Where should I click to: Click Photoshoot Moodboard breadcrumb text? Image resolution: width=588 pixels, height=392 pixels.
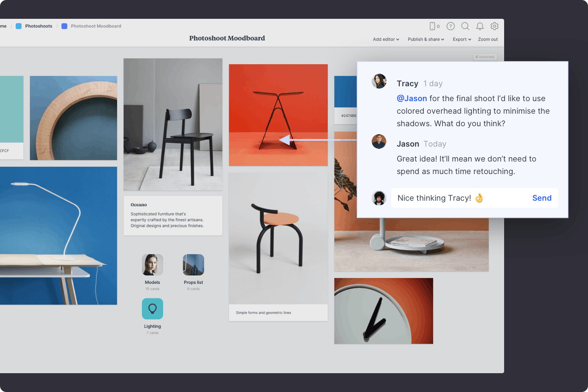click(x=96, y=26)
